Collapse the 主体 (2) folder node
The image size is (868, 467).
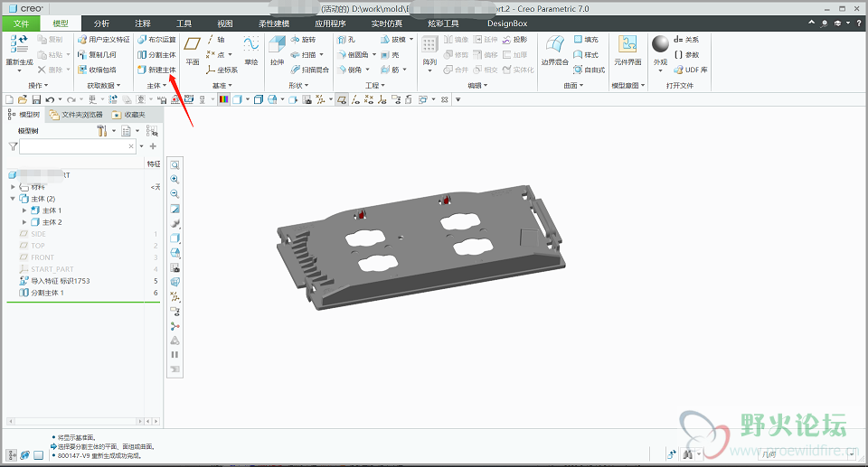(x=13, y=199)
